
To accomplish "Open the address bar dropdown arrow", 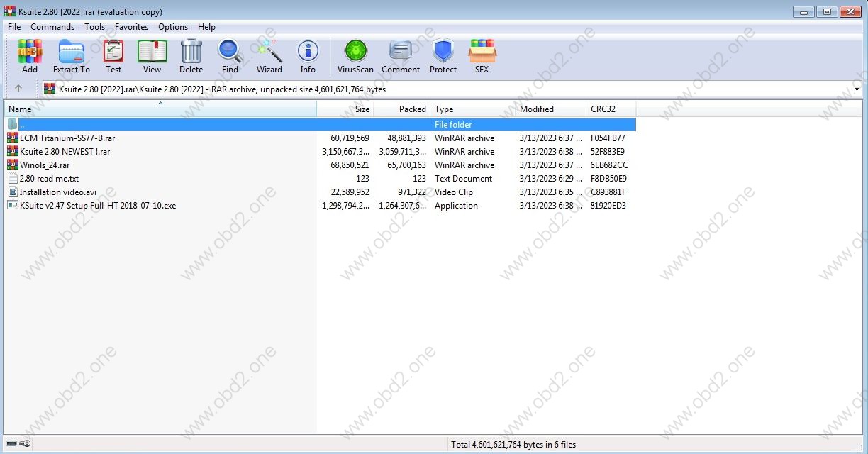I will coord(857,89).
